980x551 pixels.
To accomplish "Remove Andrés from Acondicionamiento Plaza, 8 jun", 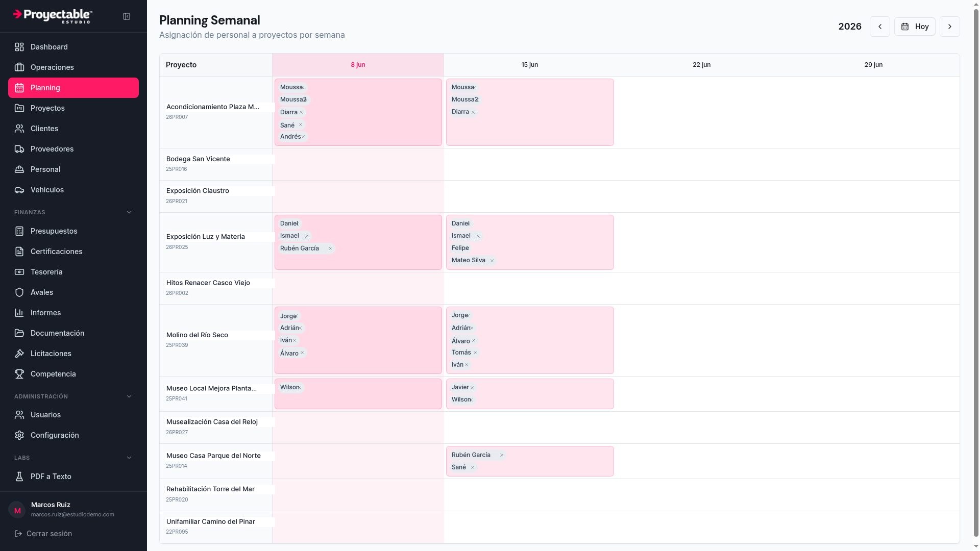I will [x=303, y=137].
